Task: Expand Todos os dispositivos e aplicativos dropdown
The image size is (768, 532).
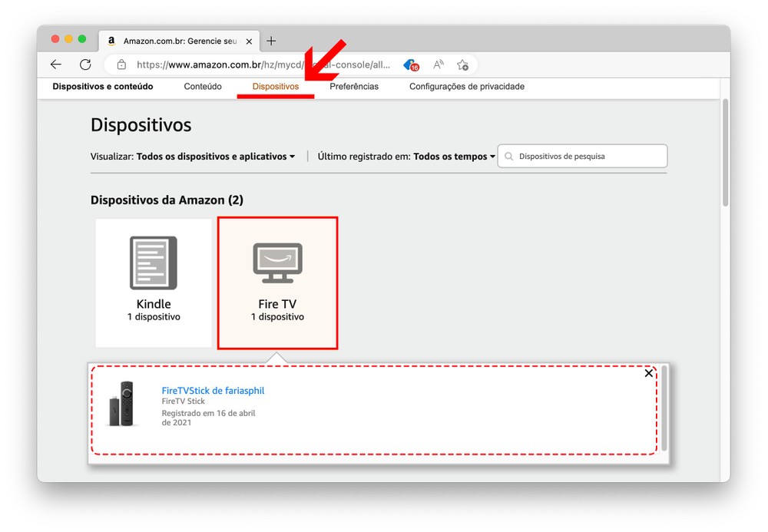Action: pos(216,157)
